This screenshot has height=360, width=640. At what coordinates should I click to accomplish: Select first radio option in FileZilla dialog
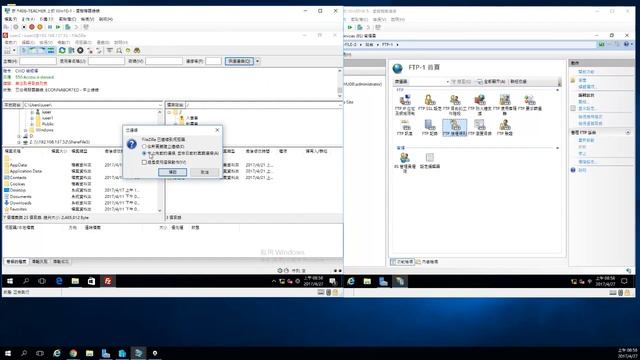coord(144,146)
